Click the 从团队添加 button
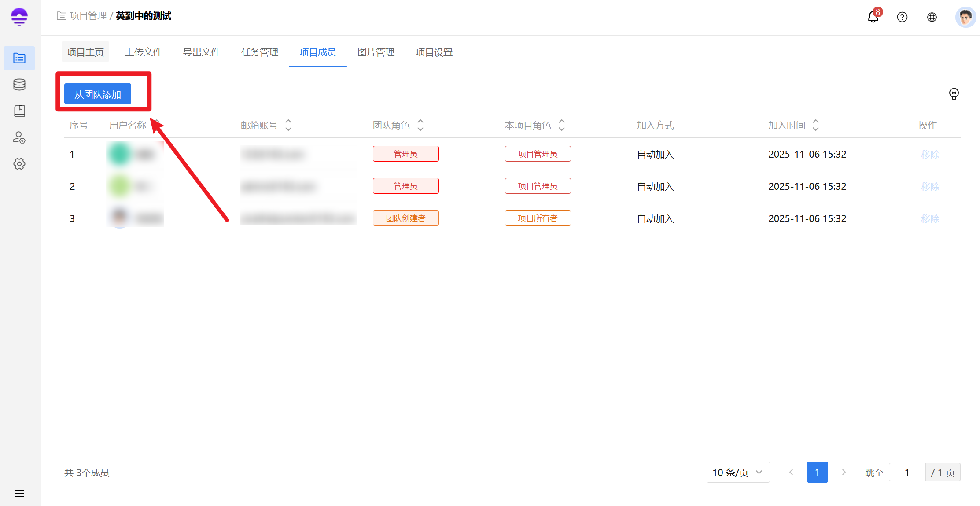 (98, 94)
